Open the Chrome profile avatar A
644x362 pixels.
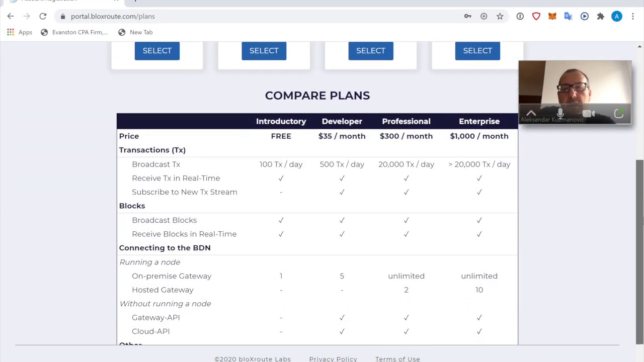tap(617, 17)
